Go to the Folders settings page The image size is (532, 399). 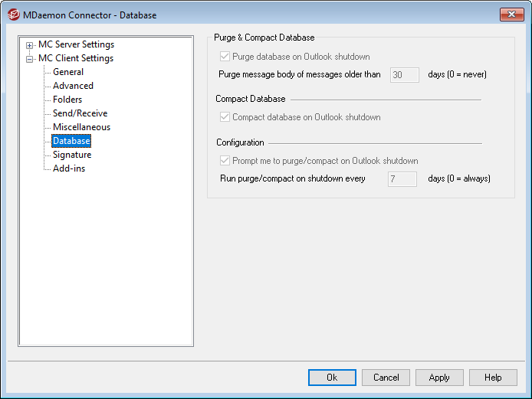[x=67, y=100]
